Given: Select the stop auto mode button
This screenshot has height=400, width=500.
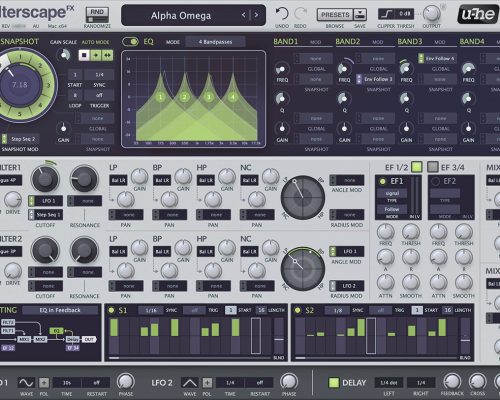Looking at the screenshot, I should tap(84, 55).
